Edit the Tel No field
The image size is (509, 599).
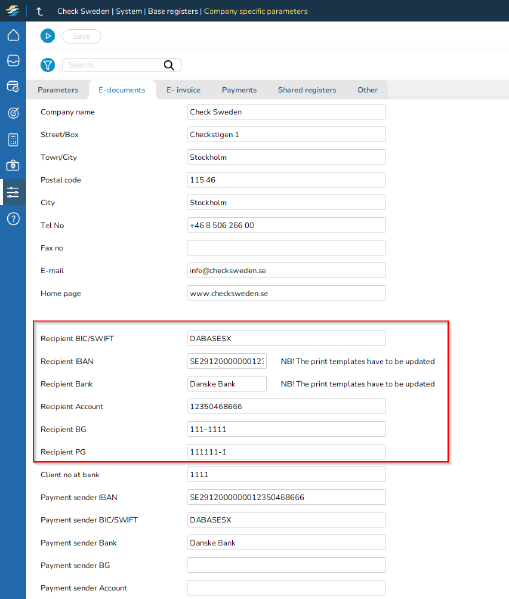pos(286,225)
